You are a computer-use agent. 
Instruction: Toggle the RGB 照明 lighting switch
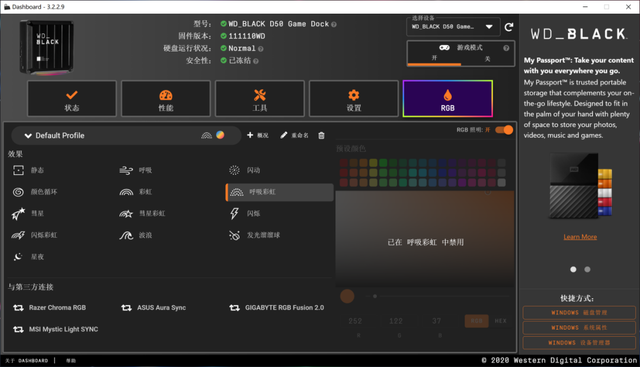504,130
